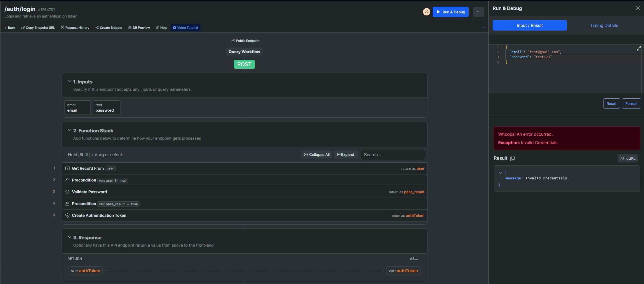
Task: Click the shield icon on Create Authentication Token
Action: (x=67, y=216)
